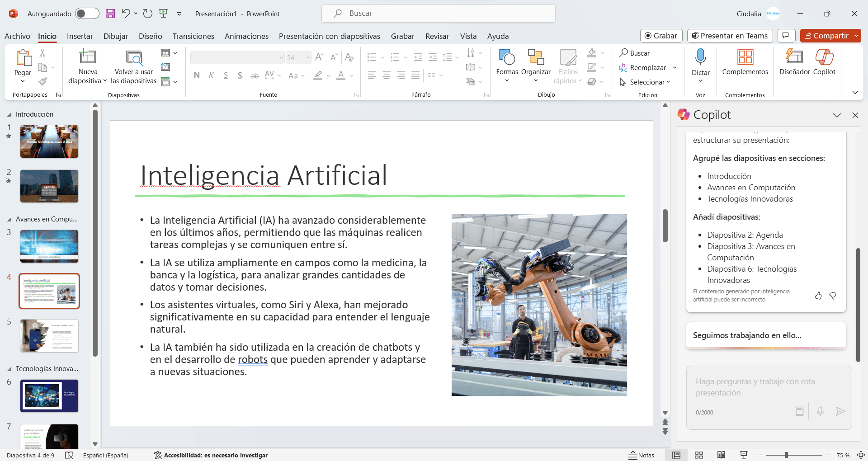The image size is (868, 461).
Task: Click the zoom slider handle
Action: 787,455
